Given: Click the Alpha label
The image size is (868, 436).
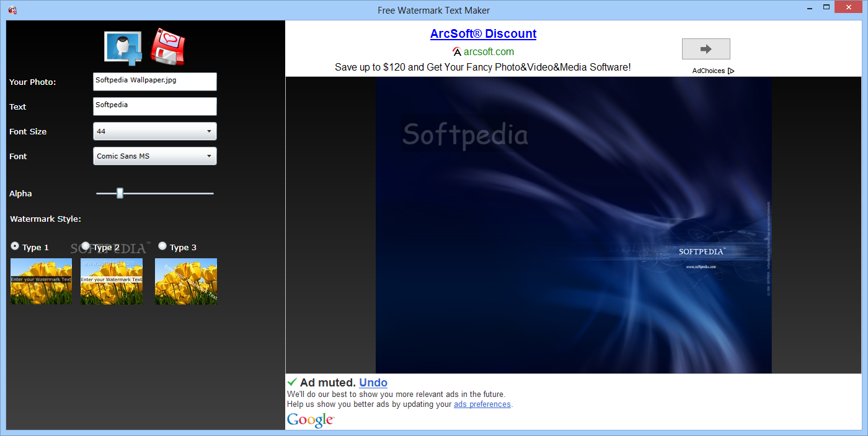Looking at the screenshot, I should point(20,194).
